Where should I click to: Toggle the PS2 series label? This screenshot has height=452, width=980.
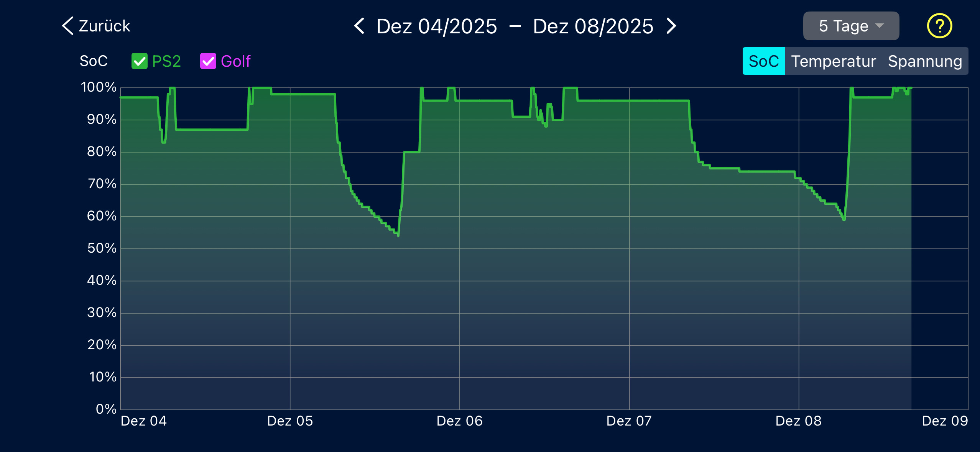click(x=166, y=61)
